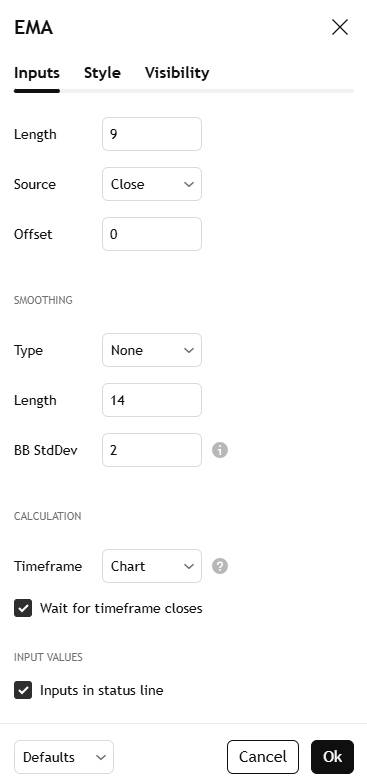Image resolution: width=367 pixels, height=784 pixels.
Task: Toggle Inputs in status line checkbox
Action: tap(23, 690)
